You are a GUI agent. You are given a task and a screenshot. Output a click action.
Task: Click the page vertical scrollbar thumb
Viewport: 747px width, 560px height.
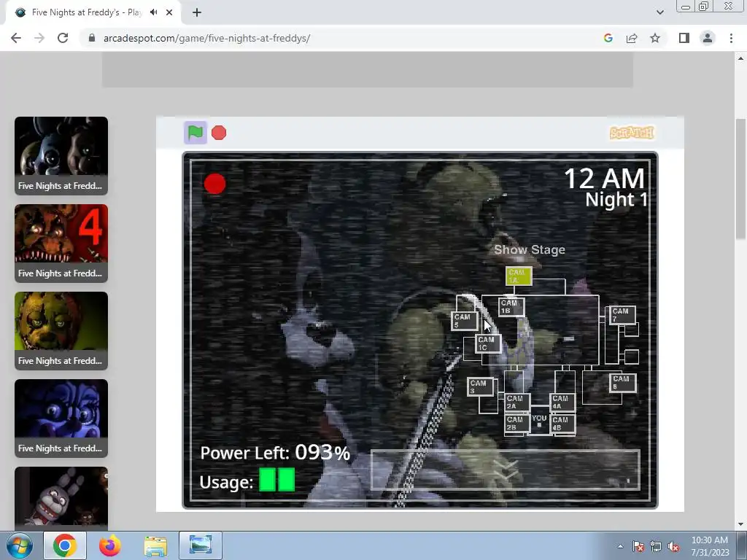(740, 179)
